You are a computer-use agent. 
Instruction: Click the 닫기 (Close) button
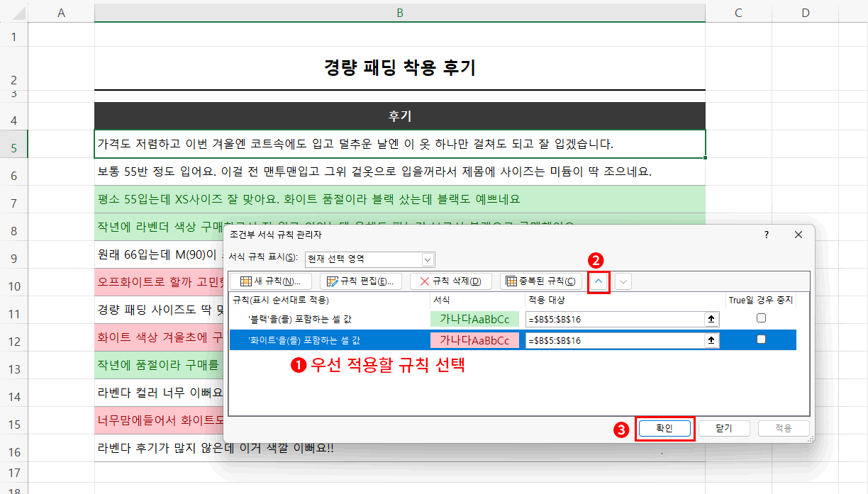724,428
